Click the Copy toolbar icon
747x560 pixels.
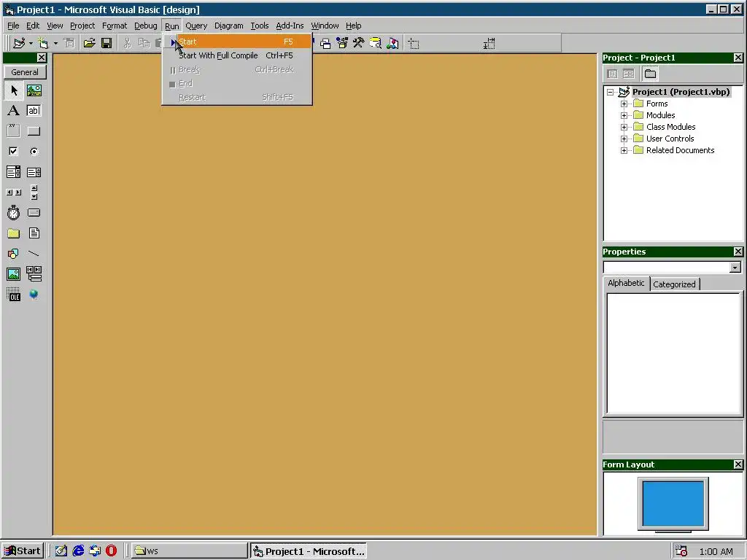[144, 43]
